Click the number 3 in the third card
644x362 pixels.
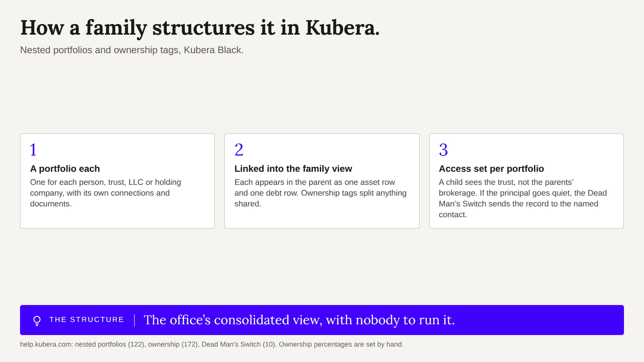tap(443, 150)
